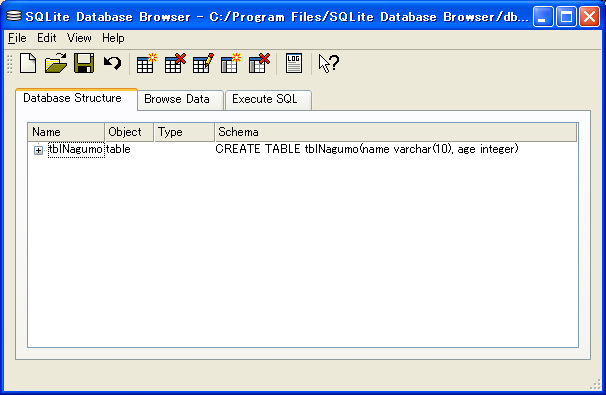Close the SQLite Database Browser window

pyautogui.click(x=589, y=17)
